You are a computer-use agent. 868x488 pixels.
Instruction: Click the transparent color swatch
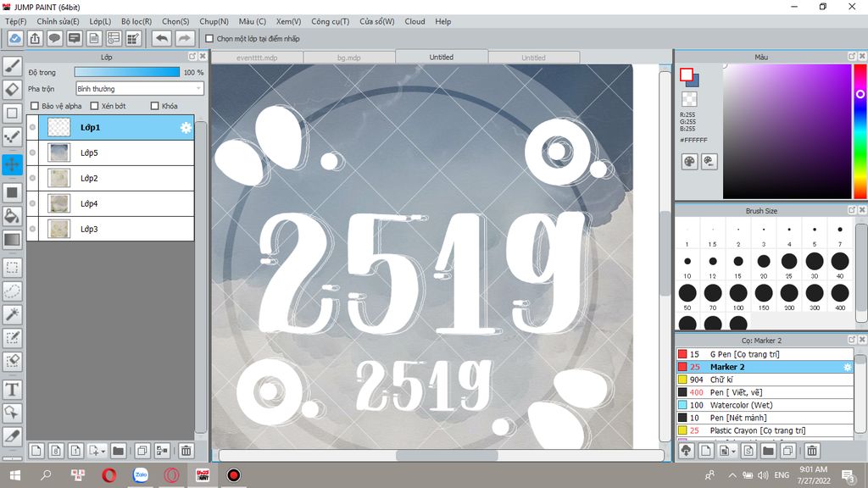[x=689, y=99]
